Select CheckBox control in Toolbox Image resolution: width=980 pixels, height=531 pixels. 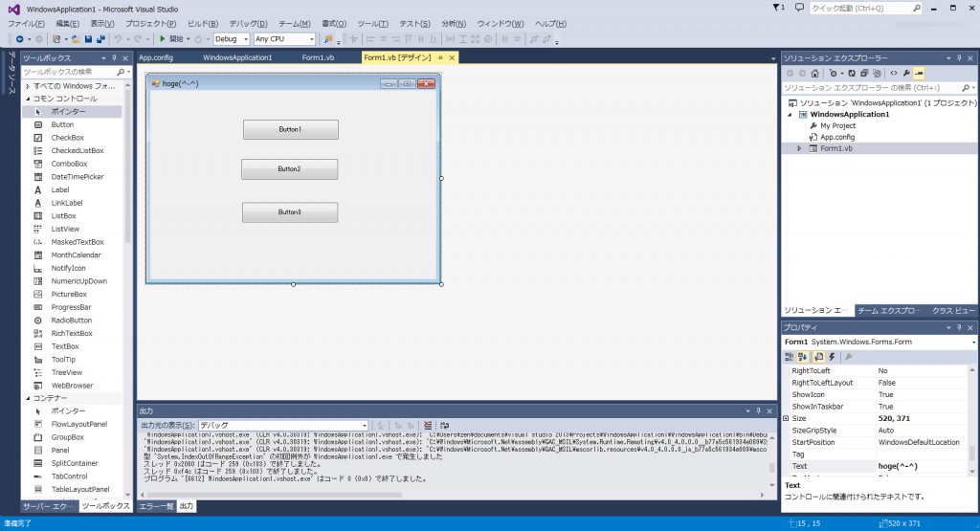coord(68,138)
